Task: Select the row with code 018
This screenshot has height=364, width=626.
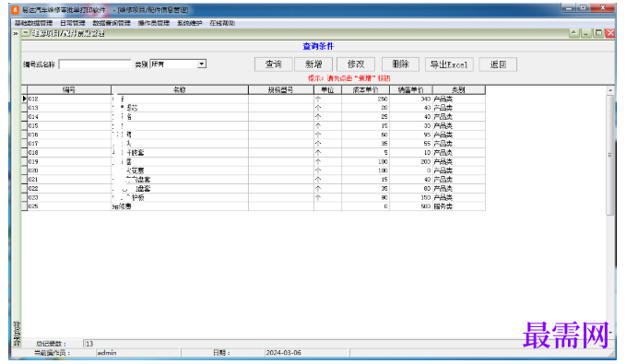Action: click(254, 152)
